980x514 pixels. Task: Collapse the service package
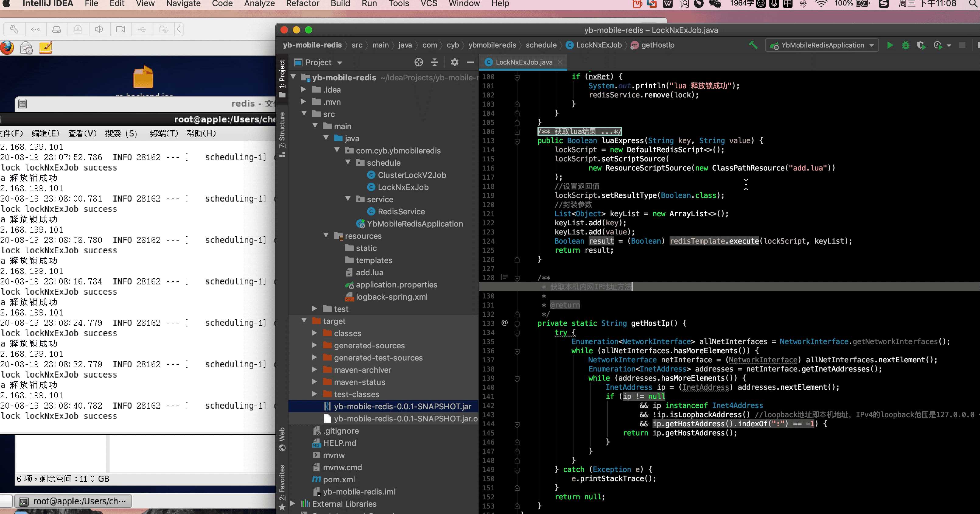pos(348,199)
